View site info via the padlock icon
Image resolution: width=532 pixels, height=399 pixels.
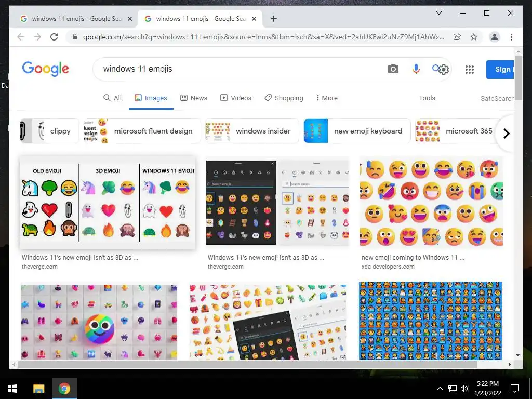75,37
